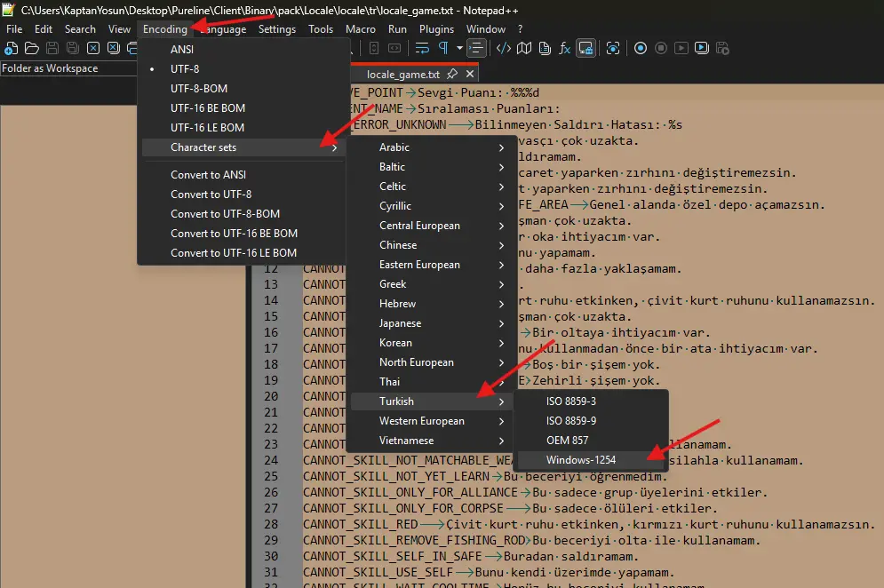Click the Open file folder icon

tap(32, 48)
